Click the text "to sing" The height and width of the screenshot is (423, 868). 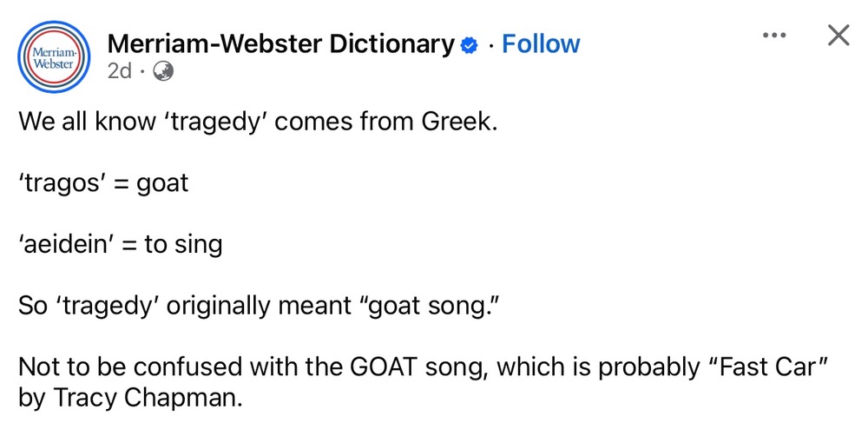183,245
